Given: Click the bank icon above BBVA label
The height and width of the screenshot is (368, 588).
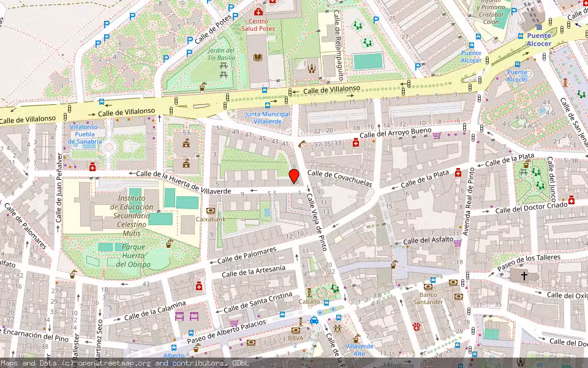Looking at the screenshot, I should [295, 331].
